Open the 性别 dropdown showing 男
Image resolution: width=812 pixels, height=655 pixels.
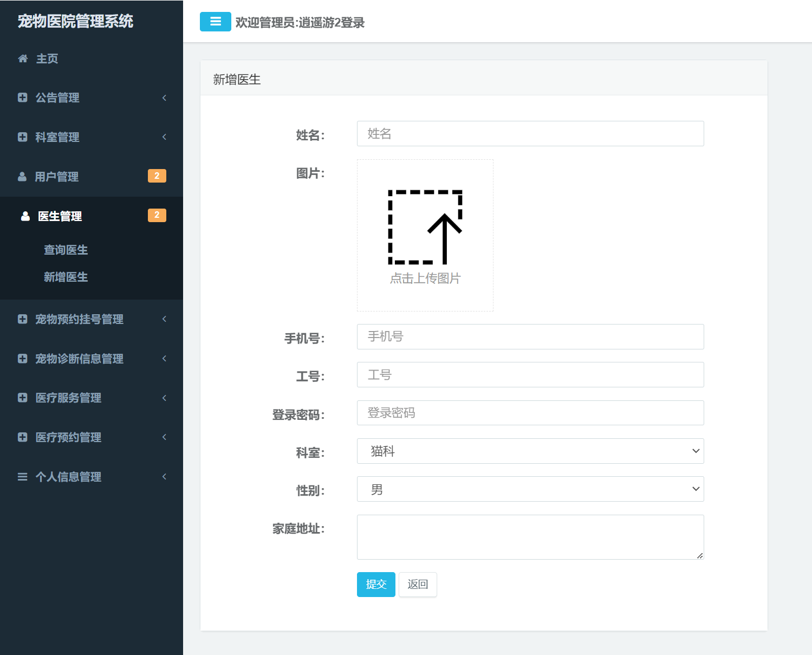click(x=530, y=489)
